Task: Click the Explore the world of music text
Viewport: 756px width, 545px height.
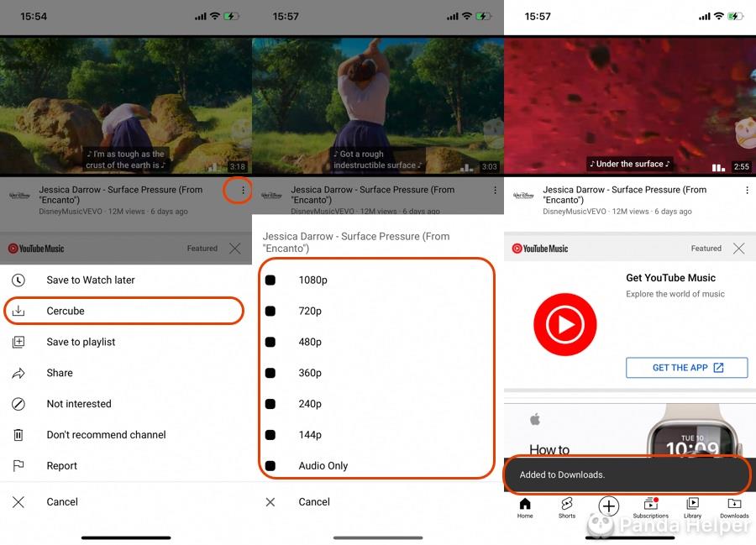Action: tap(675, 294)
